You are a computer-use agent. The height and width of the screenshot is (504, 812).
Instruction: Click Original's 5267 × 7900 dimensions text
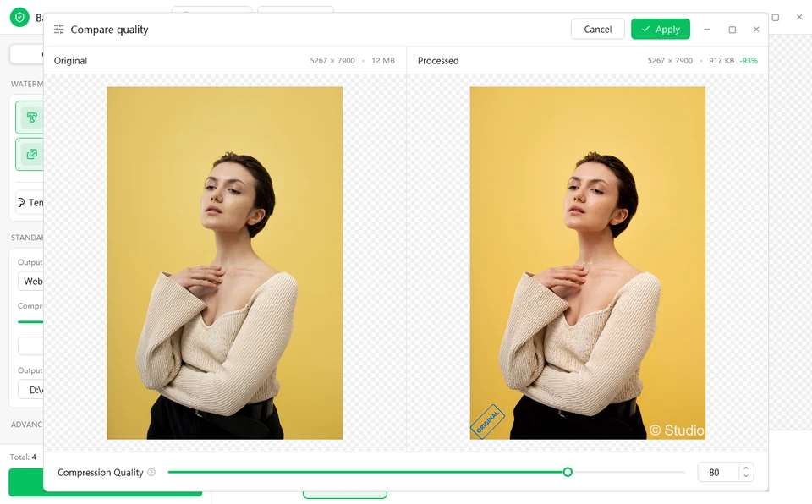click(x=332, y=61)
